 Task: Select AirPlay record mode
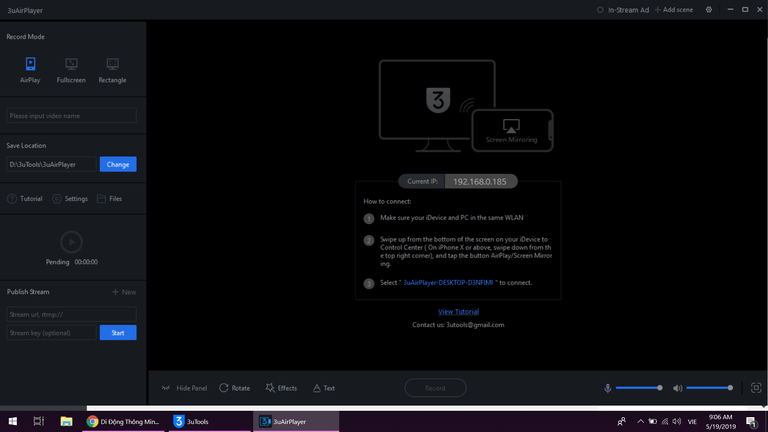(x=30, y=70)
